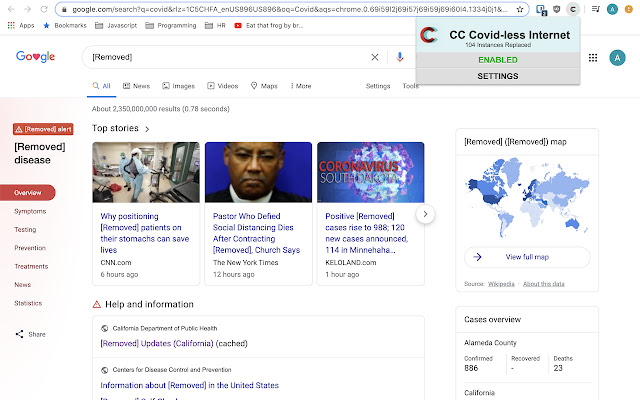Open the search Tools option
640x400 pixels.
point(409,86)
